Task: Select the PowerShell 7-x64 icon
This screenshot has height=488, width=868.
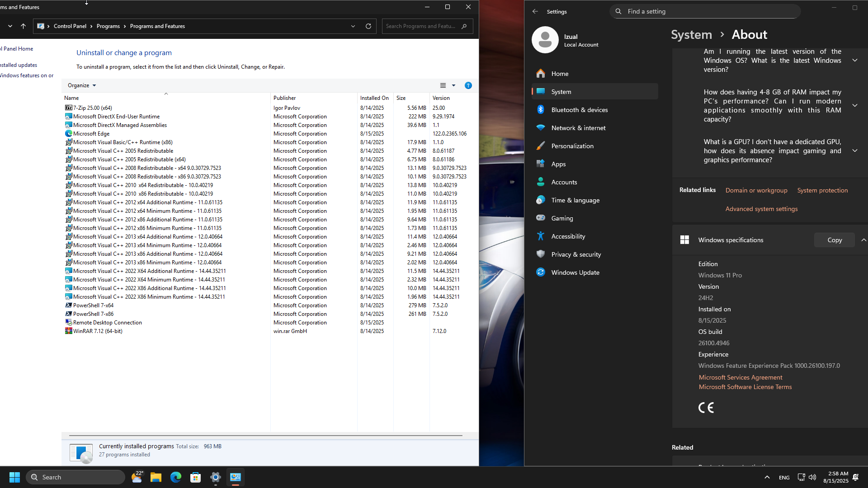Action: tap(68, 305)
